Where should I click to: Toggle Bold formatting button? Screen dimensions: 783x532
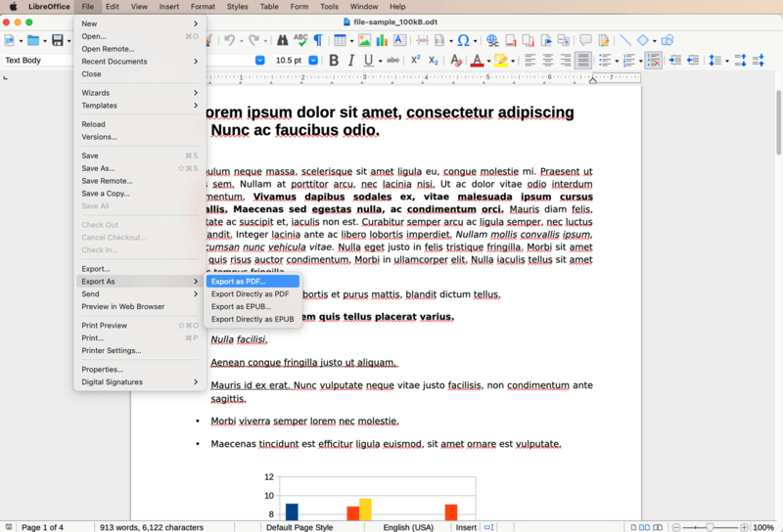tap(333, 60)
